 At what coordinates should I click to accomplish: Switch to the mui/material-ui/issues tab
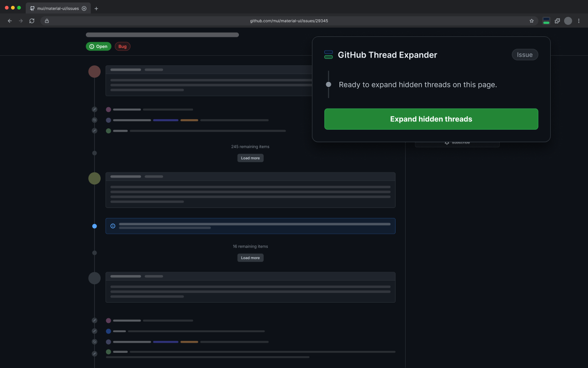pos(58,8)
